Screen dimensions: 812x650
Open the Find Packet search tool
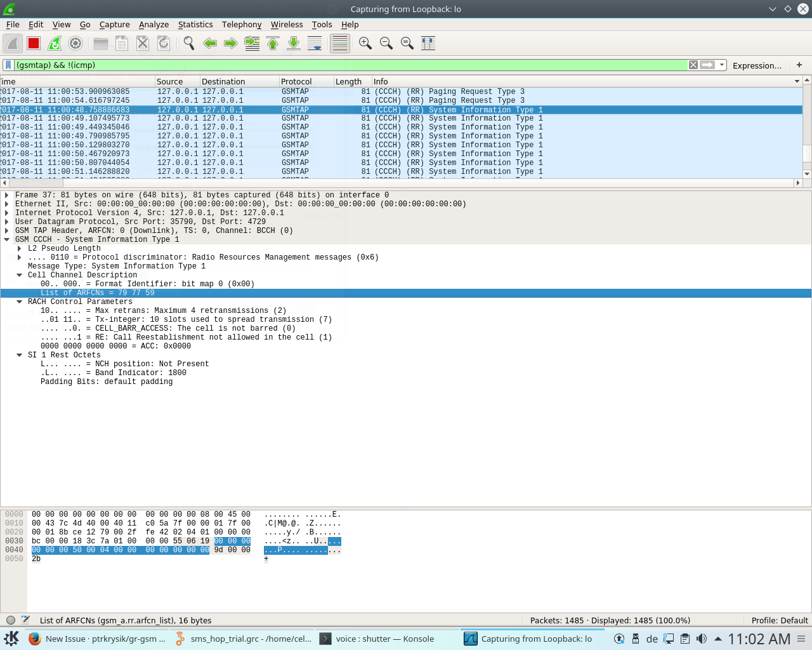click(188, 43)
